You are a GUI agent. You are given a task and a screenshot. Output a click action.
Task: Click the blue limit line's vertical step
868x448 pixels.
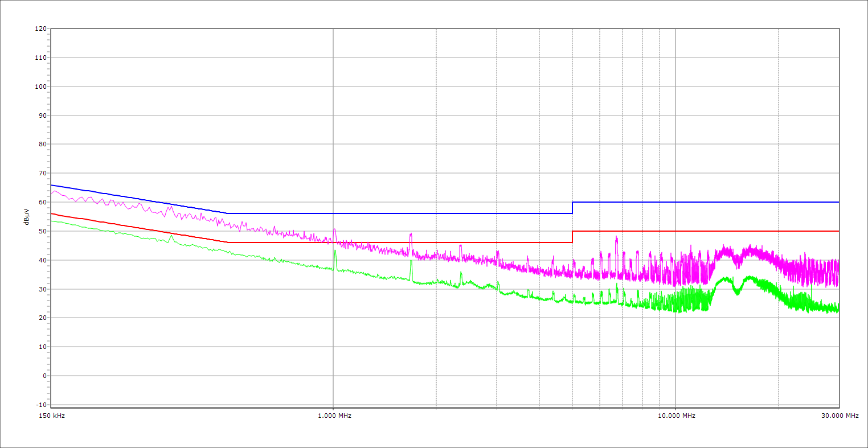[x=572, y=208]
